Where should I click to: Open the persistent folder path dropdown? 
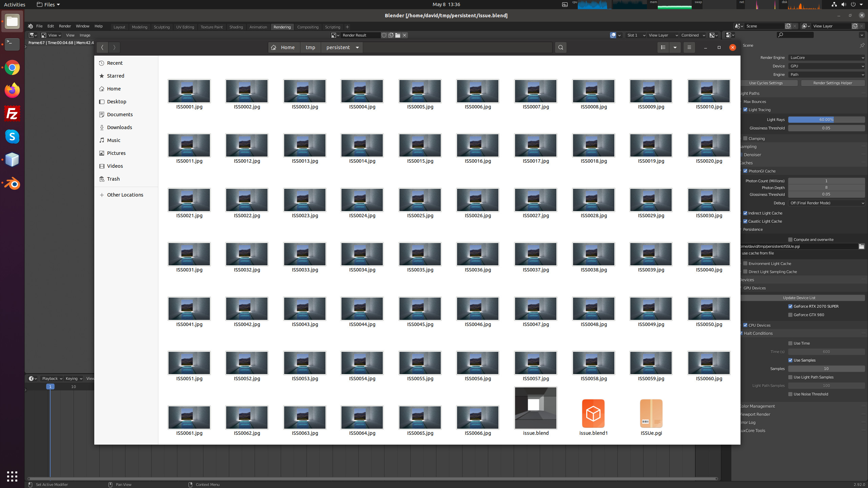point(357,47)
